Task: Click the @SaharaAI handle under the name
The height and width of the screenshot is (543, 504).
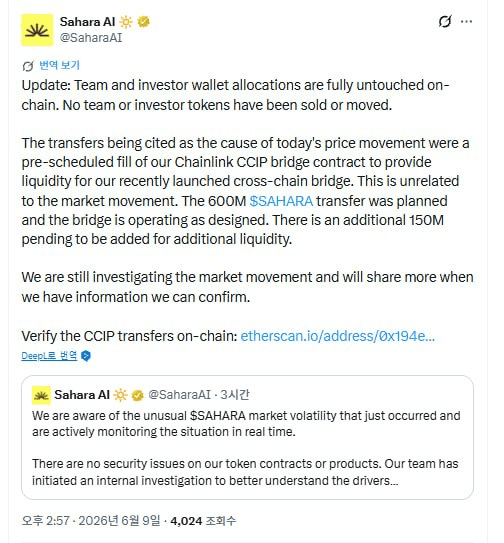Action: click(x=91, y=37)
